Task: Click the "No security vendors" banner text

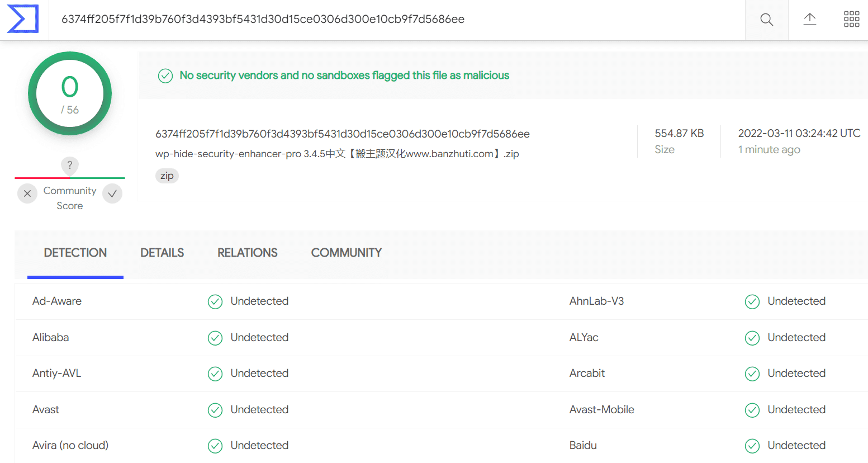Action: coord(344,75)
